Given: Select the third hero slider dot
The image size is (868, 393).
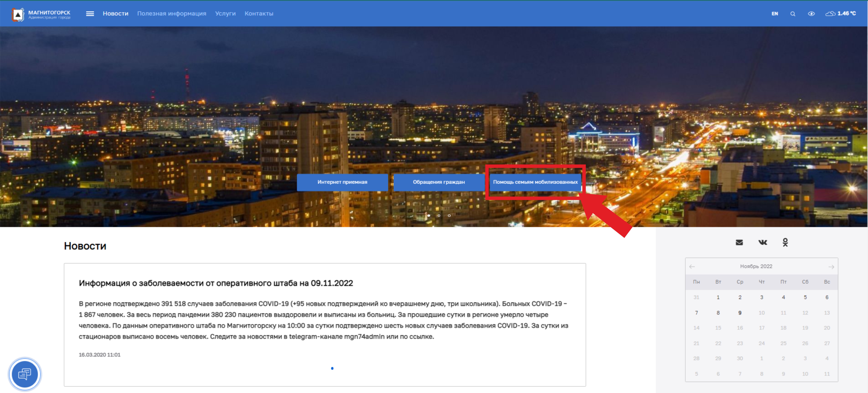Looking at the screenshot, I should pyautogui.click(x=449, y=215).
